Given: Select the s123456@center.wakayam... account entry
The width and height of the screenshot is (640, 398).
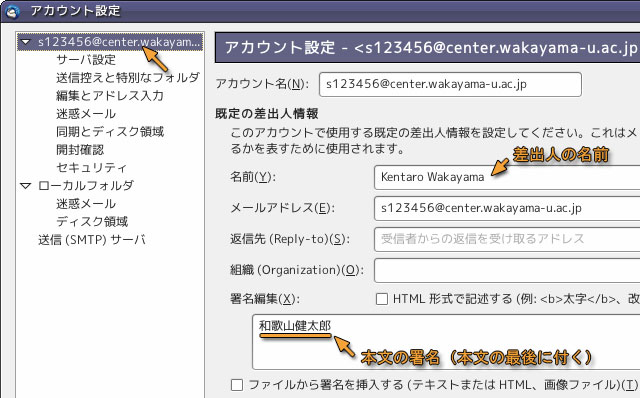Looking at the screenshot, I should [x=110, y=42].
